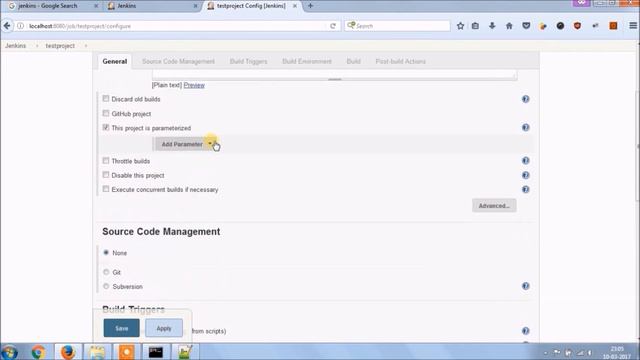
Task: Click the orange extension icon in toolbar
Action: pyautogui.click(x=613, y=26)
